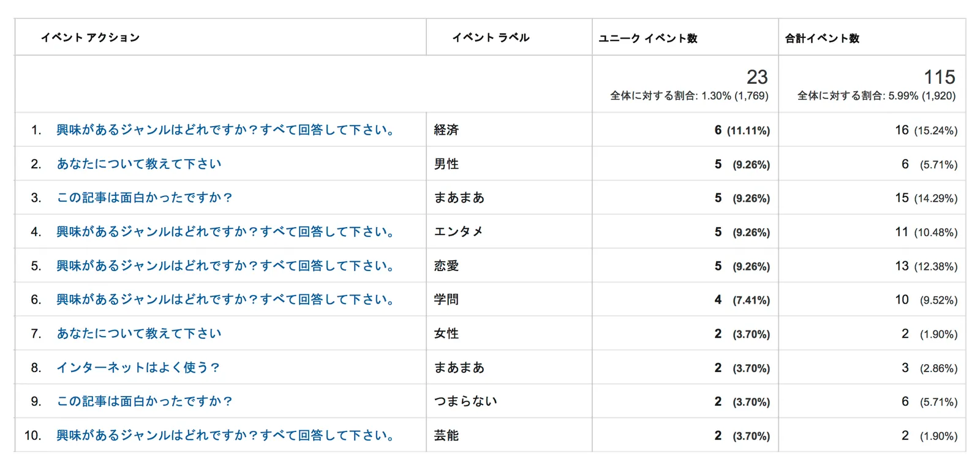Click the total events figure 115
Viewport: 980px width, 470px height.
tap(940, 77)
